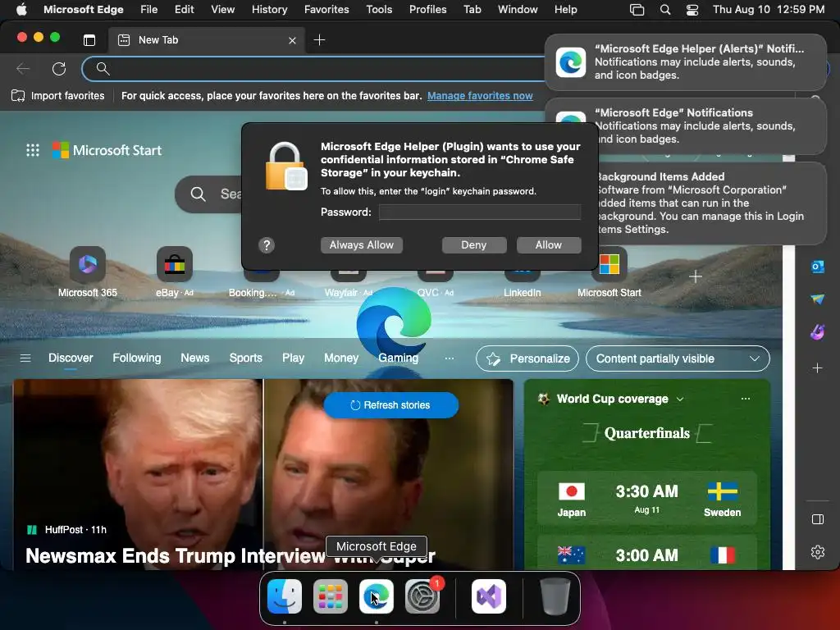Screen dimensions: 840x630
Task: Open the Favorites menu
Action: coord(326,9)
